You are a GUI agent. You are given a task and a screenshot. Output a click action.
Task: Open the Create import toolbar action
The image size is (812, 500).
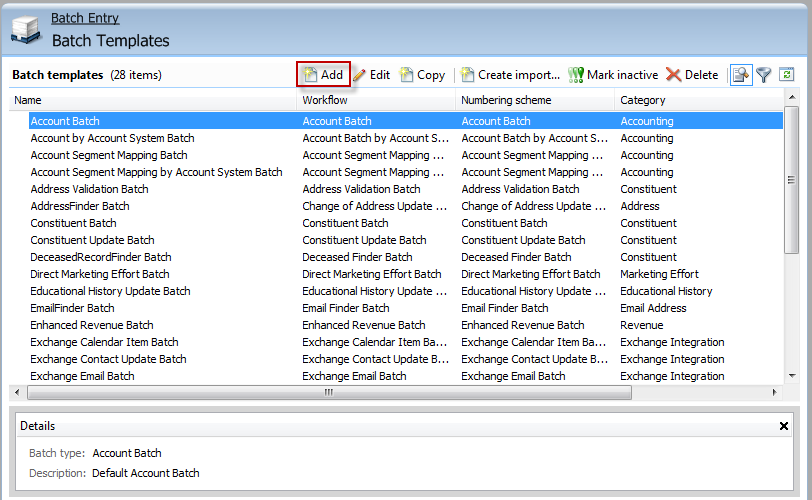coord(510,75)
